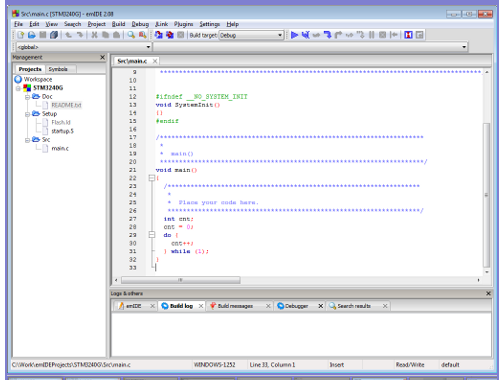
Task: Click the last debug toolbar info icon
Action: [x=419, y=35]
